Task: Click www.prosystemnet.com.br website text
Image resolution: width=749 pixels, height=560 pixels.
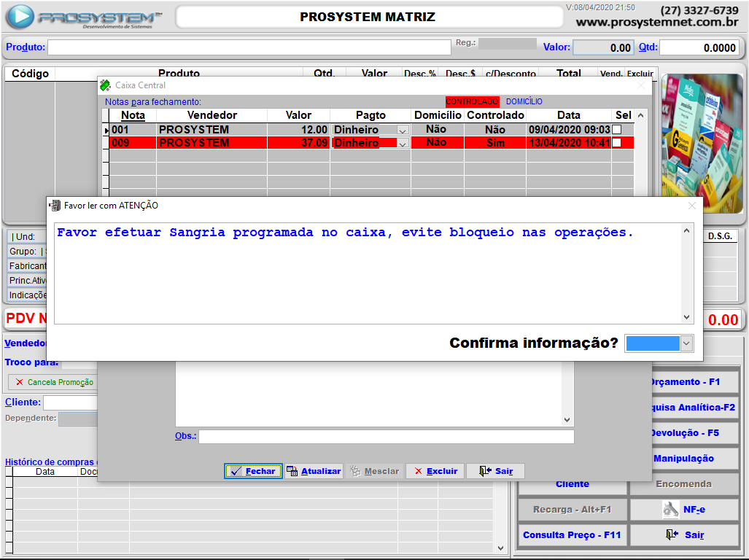Action: tap(657, 23)
